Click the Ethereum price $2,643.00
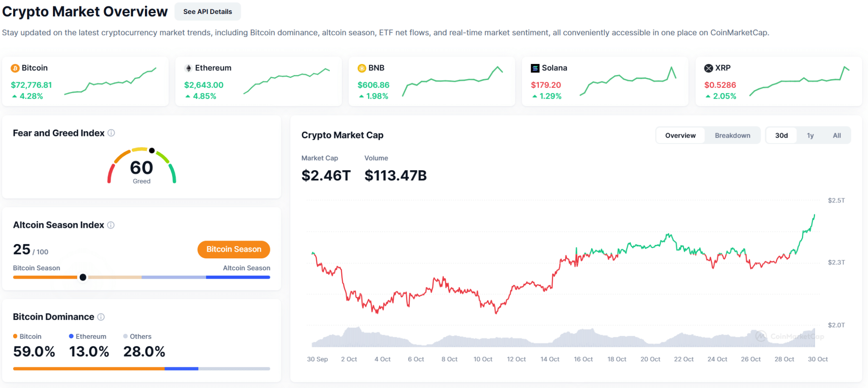 204,85
